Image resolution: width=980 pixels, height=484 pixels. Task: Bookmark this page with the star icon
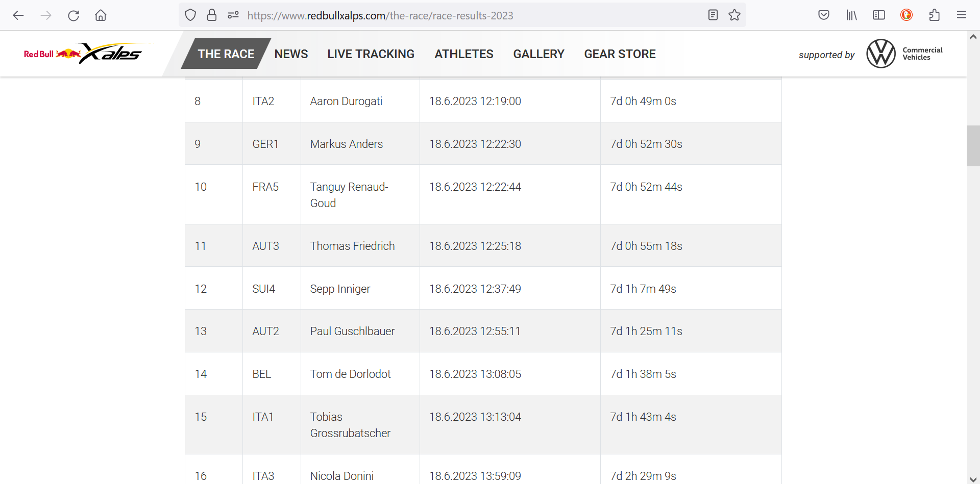tap(734, 15)
